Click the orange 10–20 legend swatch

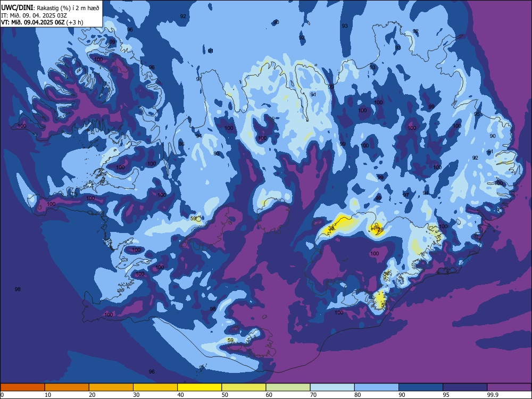(x=67, y=387)
